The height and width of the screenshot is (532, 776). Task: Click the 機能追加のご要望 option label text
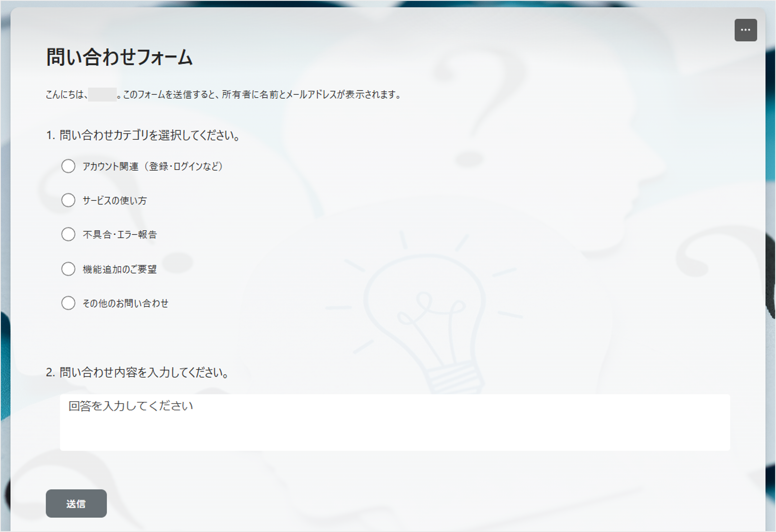pos(120,269)
